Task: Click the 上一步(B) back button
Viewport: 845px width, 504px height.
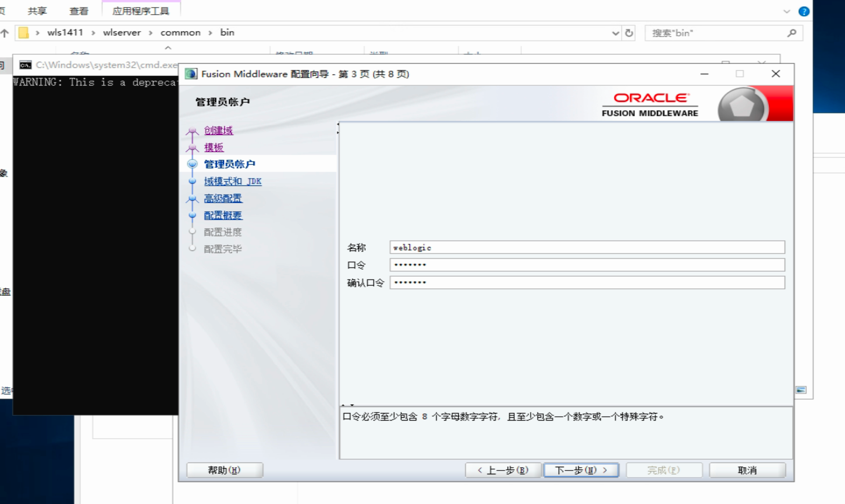Action: pos(503,470)
